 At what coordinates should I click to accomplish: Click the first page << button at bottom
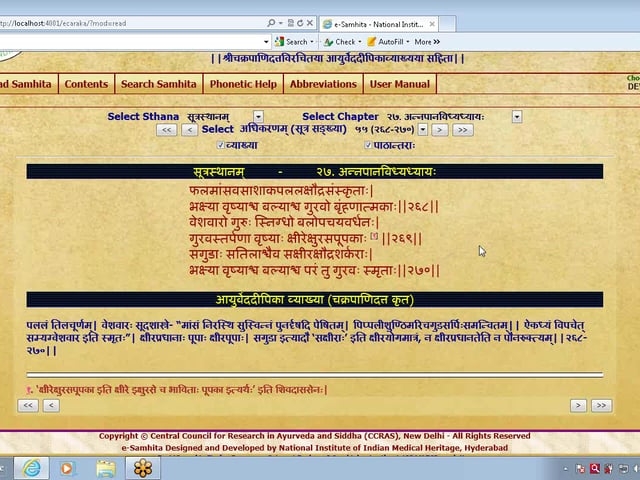pyautogui.click(x=28, y=405)
